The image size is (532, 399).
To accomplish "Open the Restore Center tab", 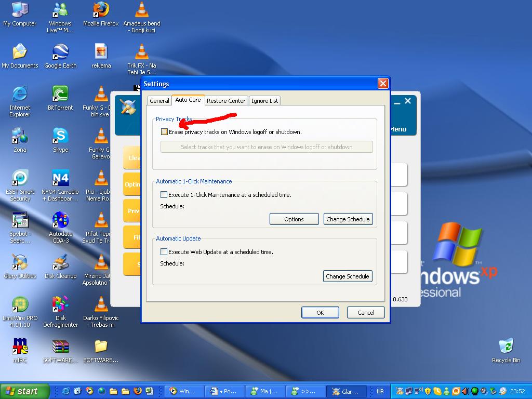I will [226, 101].
